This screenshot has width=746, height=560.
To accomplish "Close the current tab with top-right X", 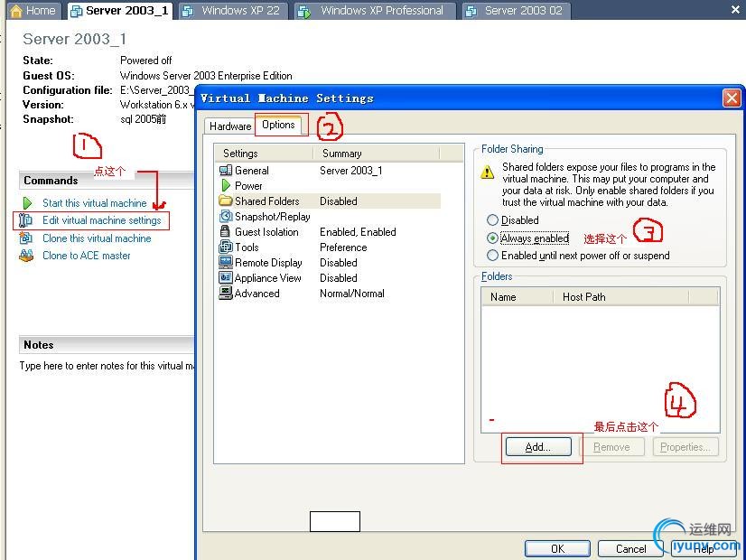I will 735,10.
